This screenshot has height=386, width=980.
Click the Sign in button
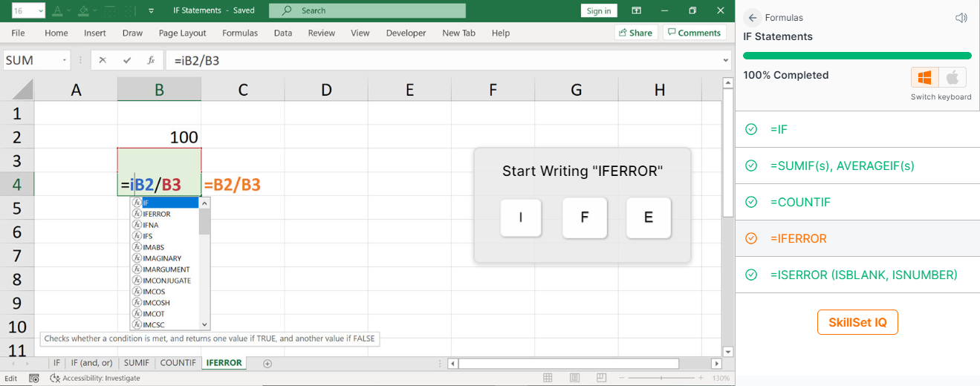(x=599, y=10)
